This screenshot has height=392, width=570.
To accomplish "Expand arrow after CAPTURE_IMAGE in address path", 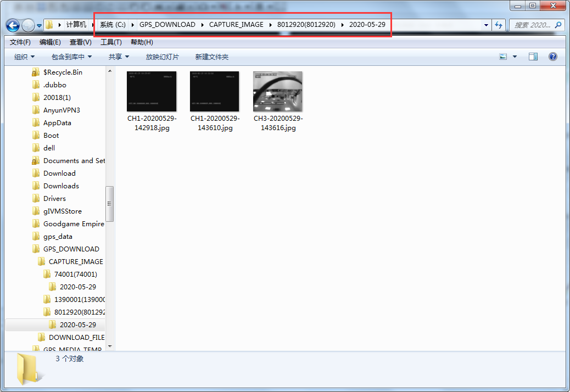I will click(x=271, y=25).
